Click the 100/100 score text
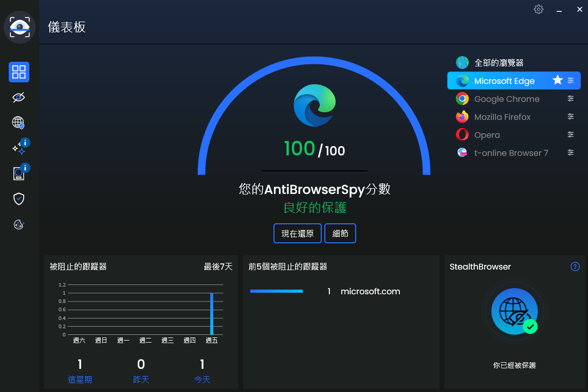The width and height of the screenshot is (588, 392). point(315,149)
